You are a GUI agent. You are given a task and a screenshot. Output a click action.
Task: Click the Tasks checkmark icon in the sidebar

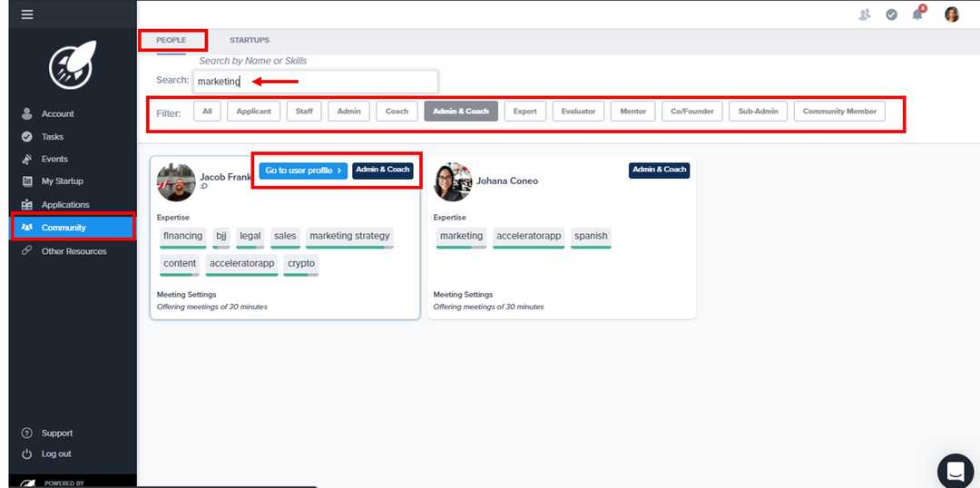tap(27, 136)
